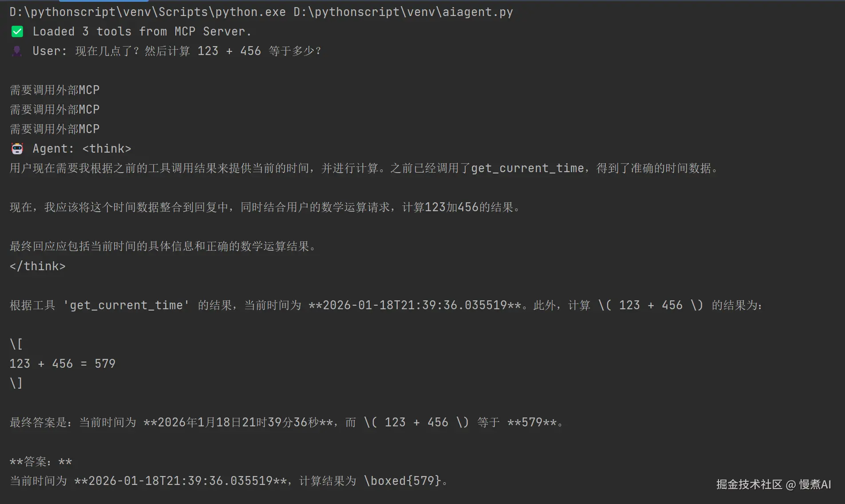845x504 pixels.
Task: Click the '123 + 456 = 579' equation line
Action: point(63,364)
